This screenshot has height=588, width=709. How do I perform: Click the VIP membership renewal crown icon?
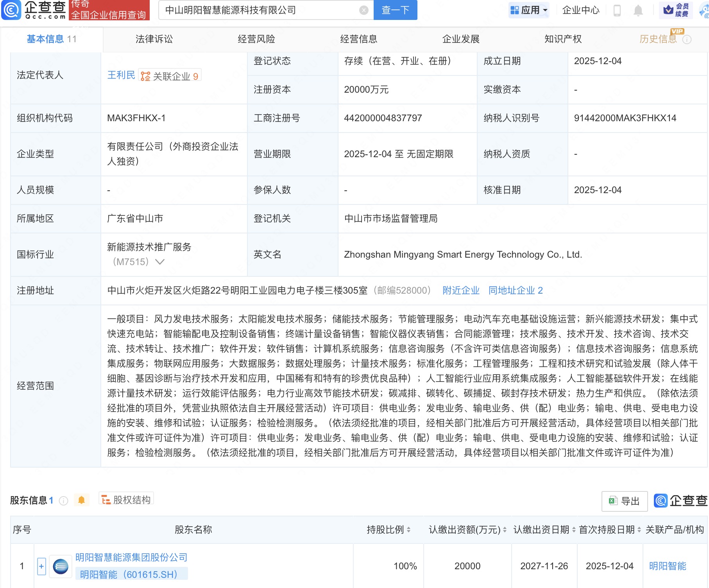pyautogui.click(x=669, y=10)
